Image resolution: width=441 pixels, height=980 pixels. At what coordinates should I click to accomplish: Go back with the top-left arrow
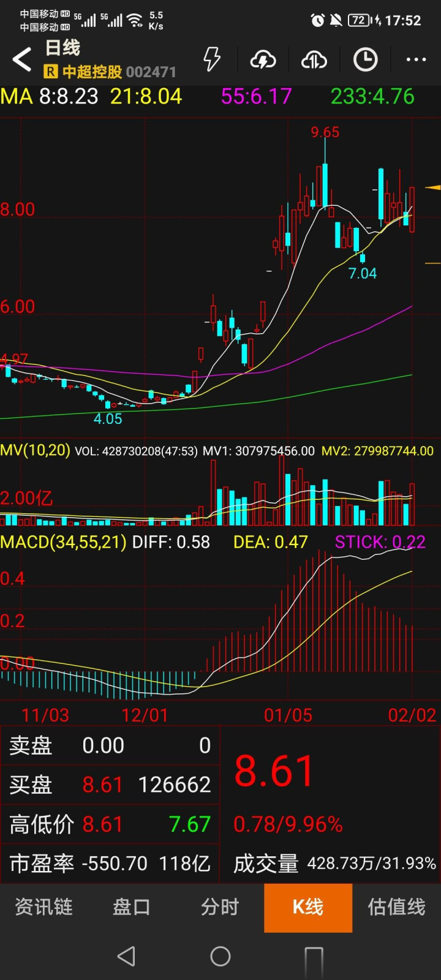click(x=22, y=59)
